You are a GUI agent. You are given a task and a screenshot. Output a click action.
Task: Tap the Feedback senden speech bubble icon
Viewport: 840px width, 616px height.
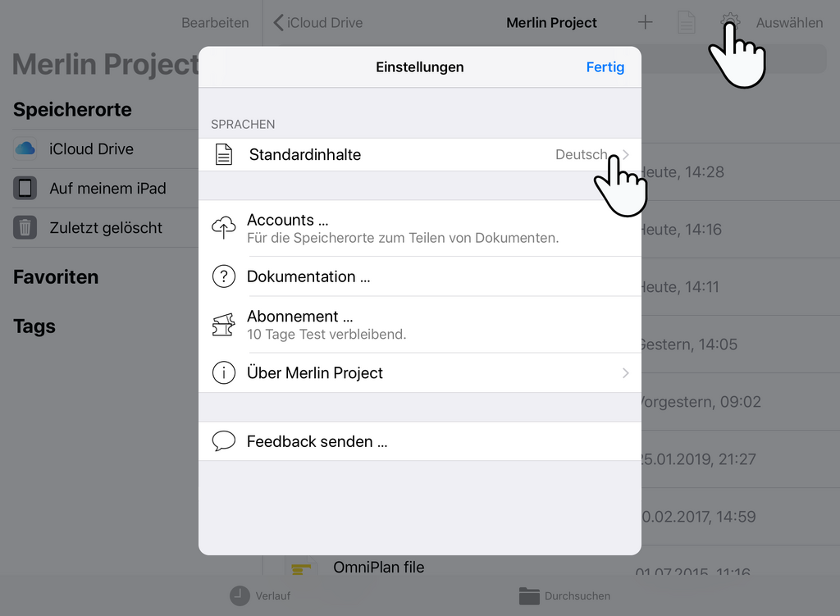224,441
